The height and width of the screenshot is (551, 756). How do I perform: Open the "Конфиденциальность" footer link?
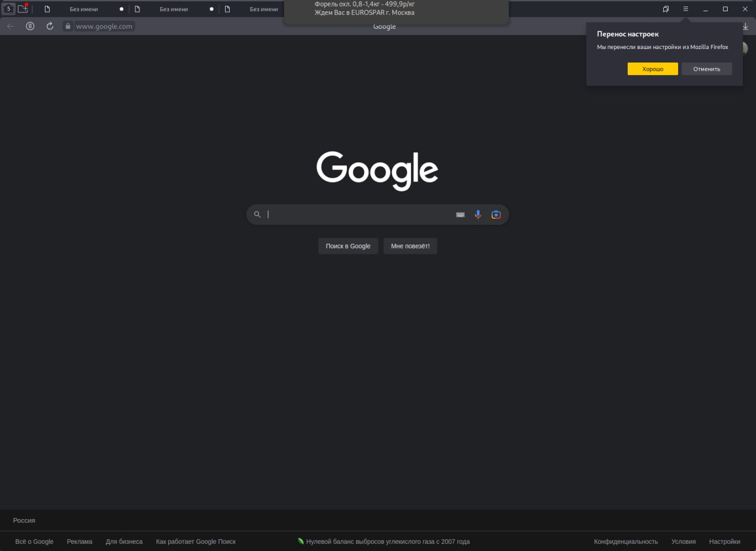tap(626, 542)
